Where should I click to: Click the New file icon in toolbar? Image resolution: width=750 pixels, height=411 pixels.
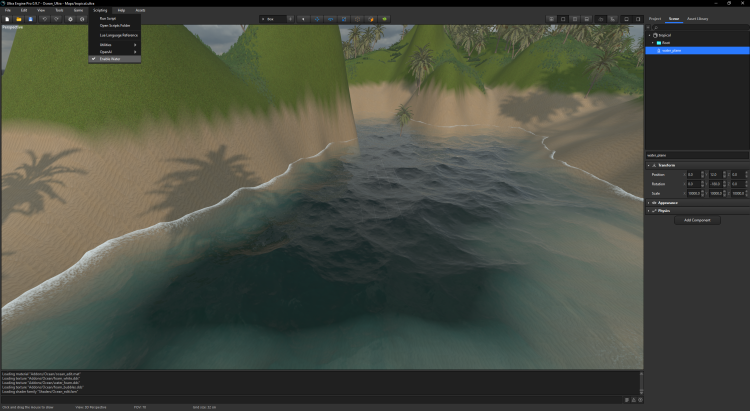[x=6, y=19]
